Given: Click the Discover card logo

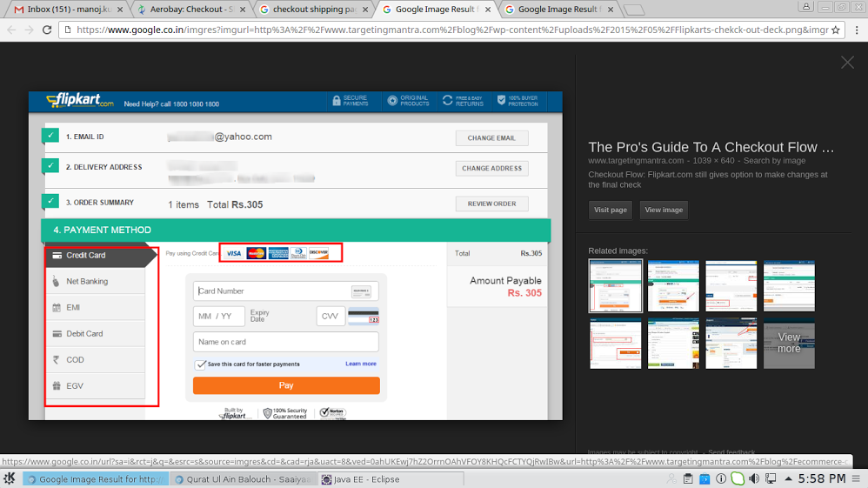Looking at the screenshot, I should pyautogui.click(x=318, y=253).
